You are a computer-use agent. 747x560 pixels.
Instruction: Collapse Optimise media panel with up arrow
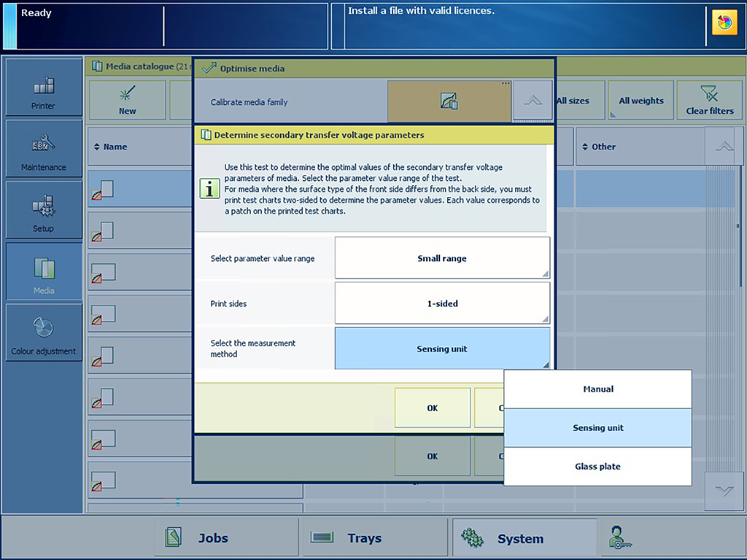click(533, 101)
